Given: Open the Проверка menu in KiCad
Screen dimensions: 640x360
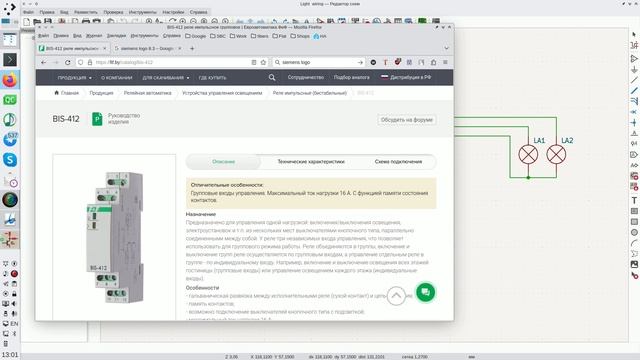Looking at the screenshot, I should [x=113, y=12].
